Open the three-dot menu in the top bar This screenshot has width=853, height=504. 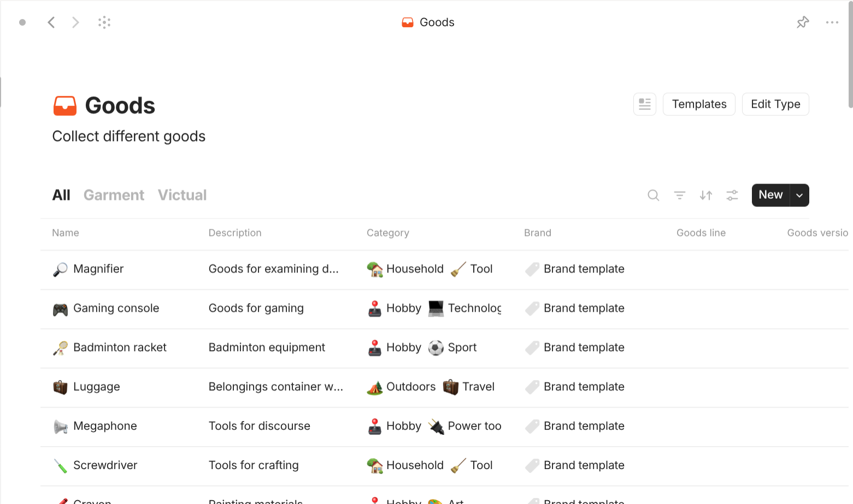(832, 22)
